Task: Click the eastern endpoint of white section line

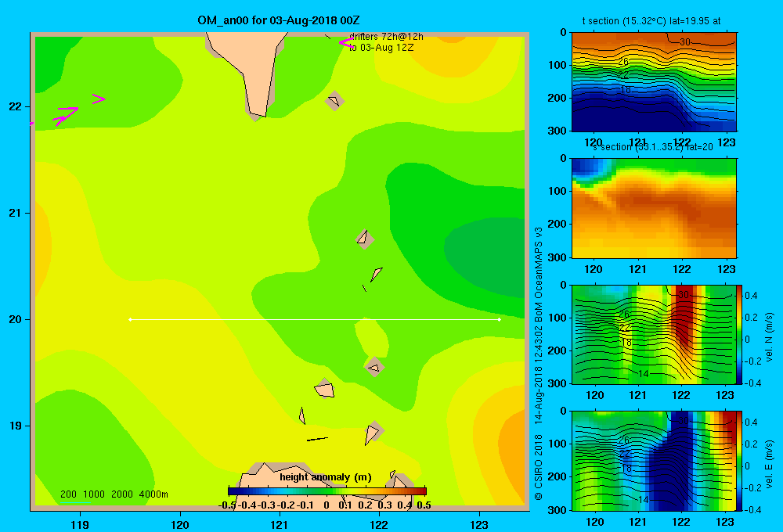Action: pos(500,319)
